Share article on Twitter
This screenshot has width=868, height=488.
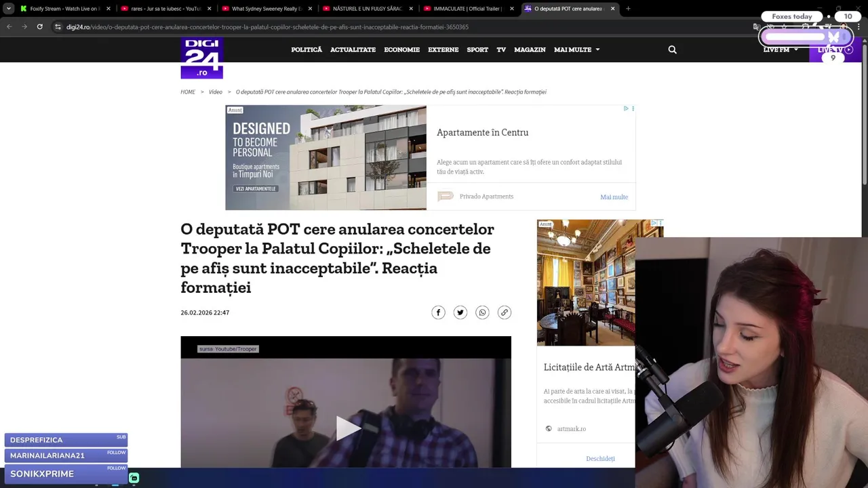coord(460,312)
